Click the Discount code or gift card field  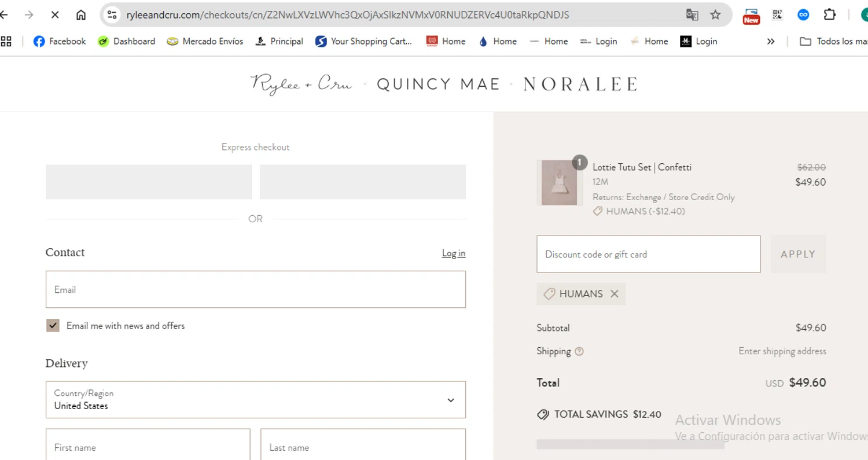coord(649,254)
